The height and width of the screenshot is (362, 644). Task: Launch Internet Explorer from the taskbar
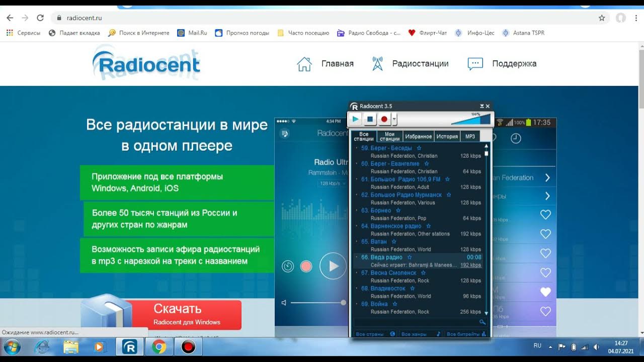[x=42, y=347]
